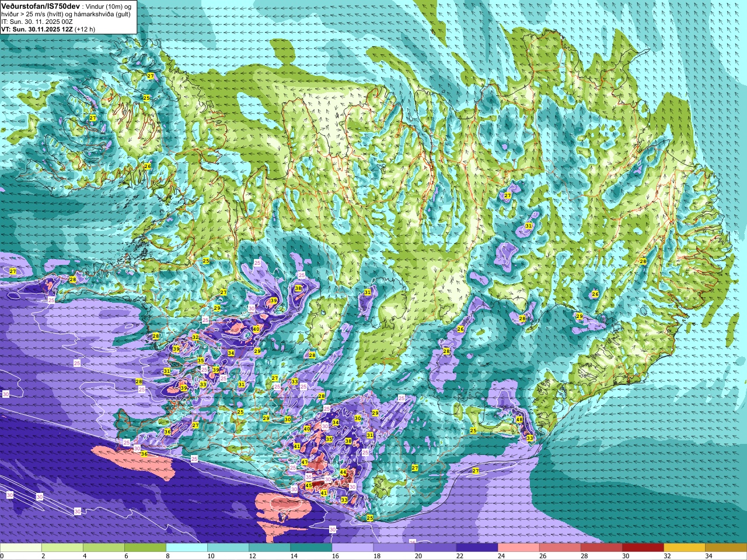Click the bright yellow 32–34 m/s legend swatch

(x=684, y=548)
